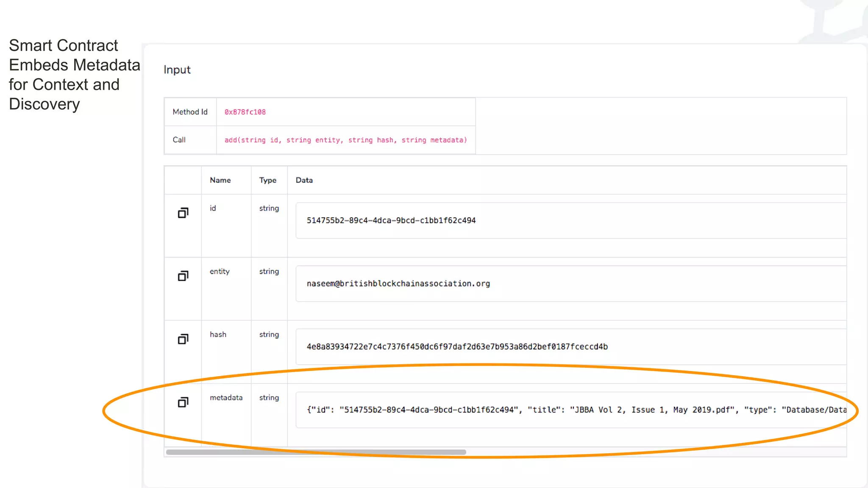The width and height of the screenshot is (868, 488).
Task: Click the Method Id value 0x878fc108
Action: tap(245, 112)
